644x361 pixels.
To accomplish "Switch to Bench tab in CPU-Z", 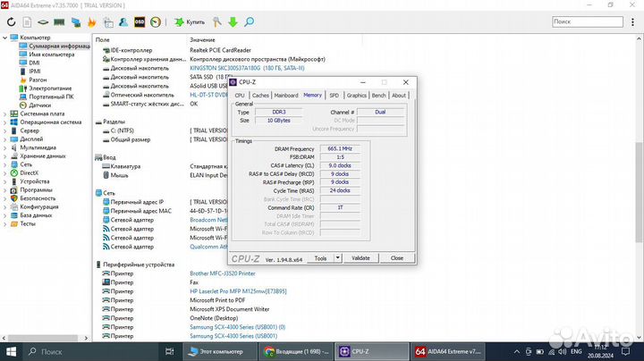I will click(x=378, y=96).
